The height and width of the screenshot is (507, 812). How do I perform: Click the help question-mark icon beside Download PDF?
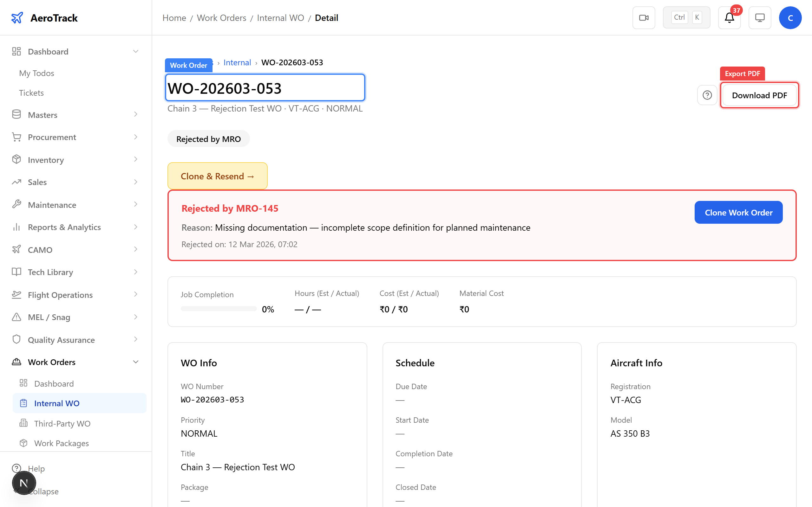[707, 95]
